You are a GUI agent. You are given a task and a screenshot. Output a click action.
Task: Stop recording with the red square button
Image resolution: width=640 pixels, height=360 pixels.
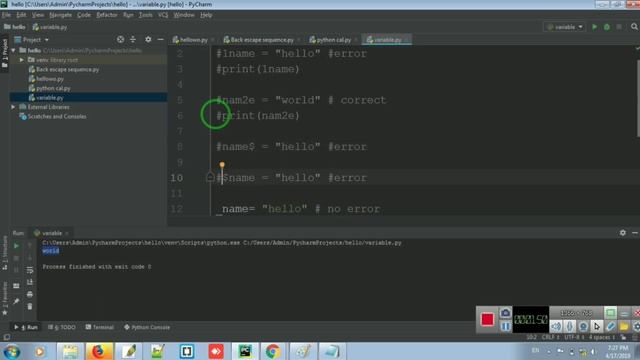pos(487,319)
